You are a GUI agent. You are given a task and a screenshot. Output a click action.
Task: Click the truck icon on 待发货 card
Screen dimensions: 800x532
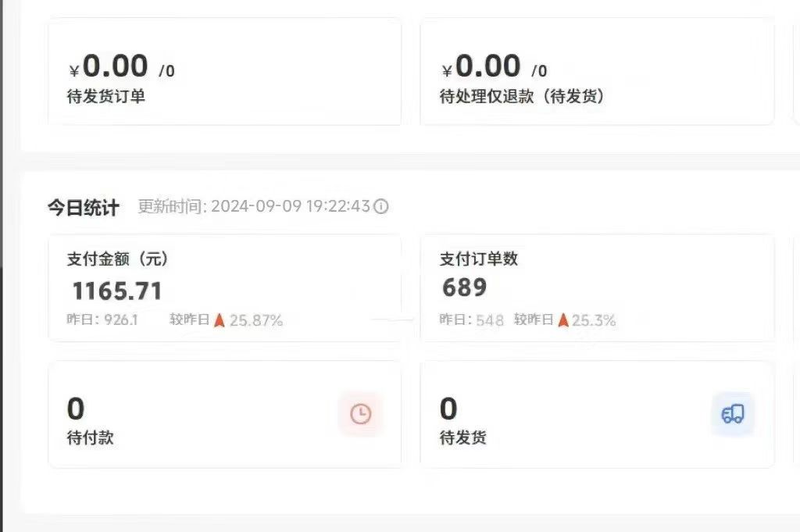(x=731, y=413)
